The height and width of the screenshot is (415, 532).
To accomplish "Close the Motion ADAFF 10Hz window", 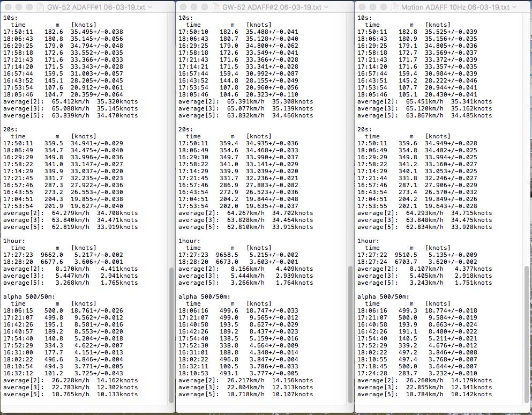I will point(361,8).
